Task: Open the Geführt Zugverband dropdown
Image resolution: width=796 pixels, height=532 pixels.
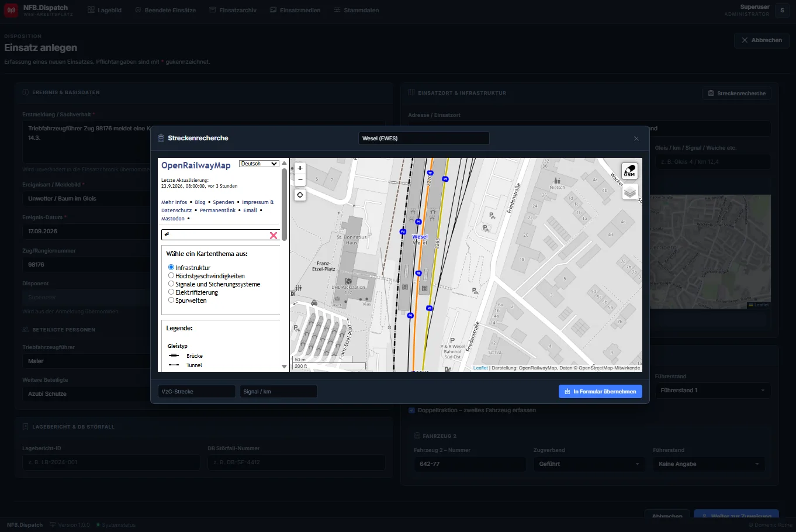Action: [589, 464]
